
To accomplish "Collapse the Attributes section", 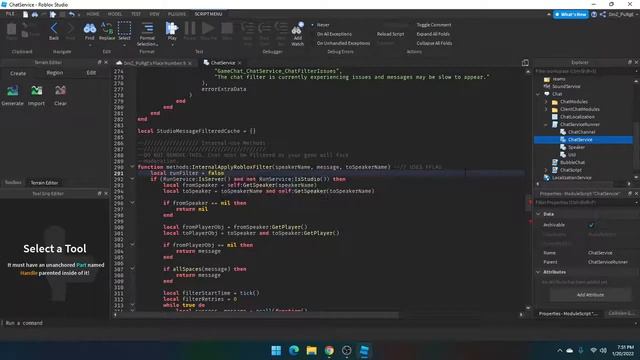I will [x=538, y=272].
